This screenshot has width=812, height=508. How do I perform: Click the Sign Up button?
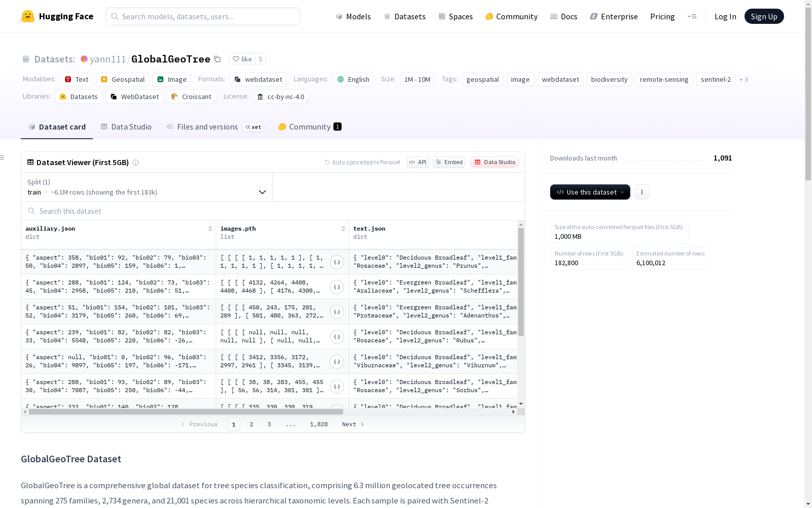click(764, 16)
